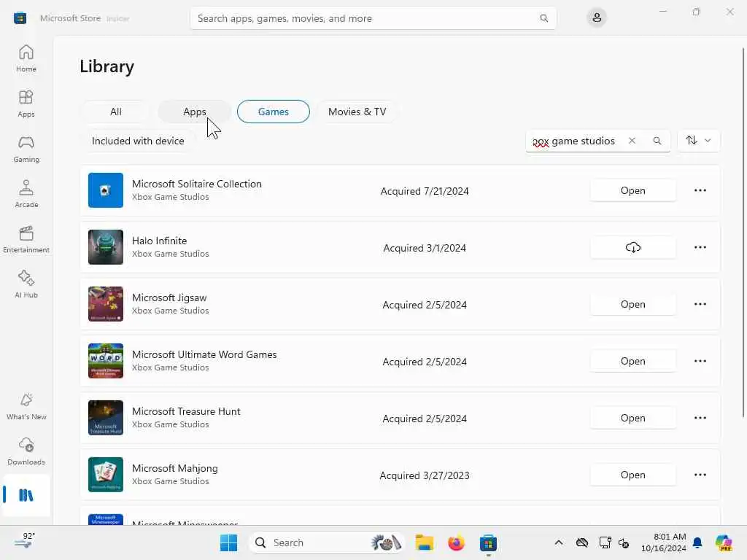Viewport: 747px width, 560px height.
Task: Open more options for Halo Infinite
Action: pyautogui.click(x=700, y=247)
